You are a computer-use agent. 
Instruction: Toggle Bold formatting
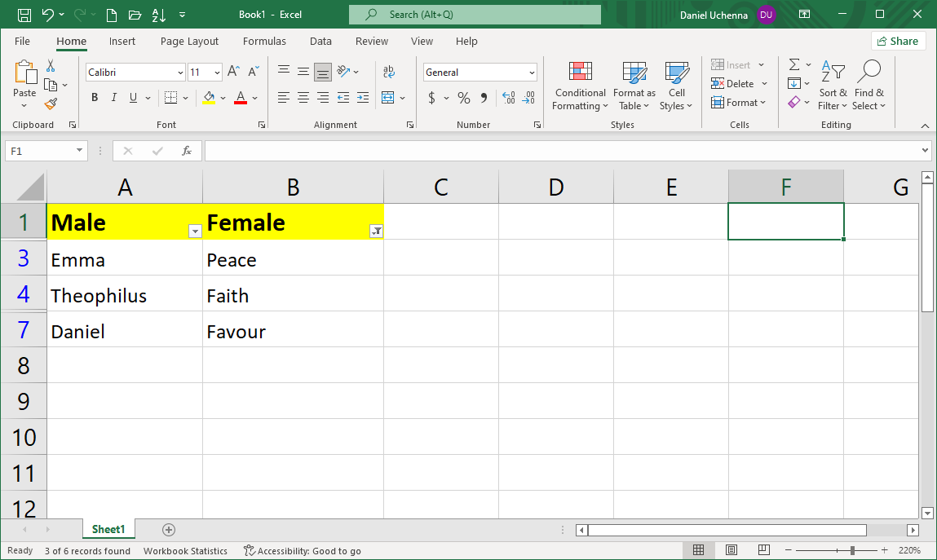pyautogui.click(x=95, y=98)
